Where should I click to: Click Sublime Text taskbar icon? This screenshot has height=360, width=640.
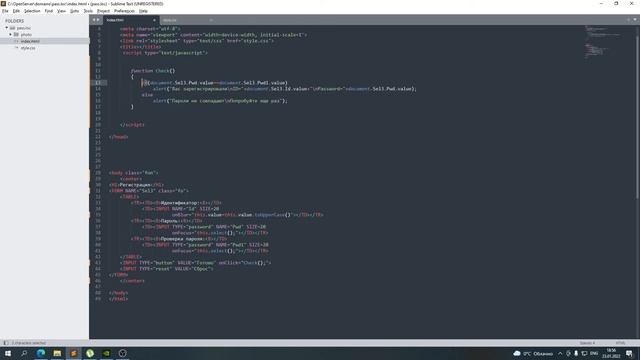(x=73, y=353)
